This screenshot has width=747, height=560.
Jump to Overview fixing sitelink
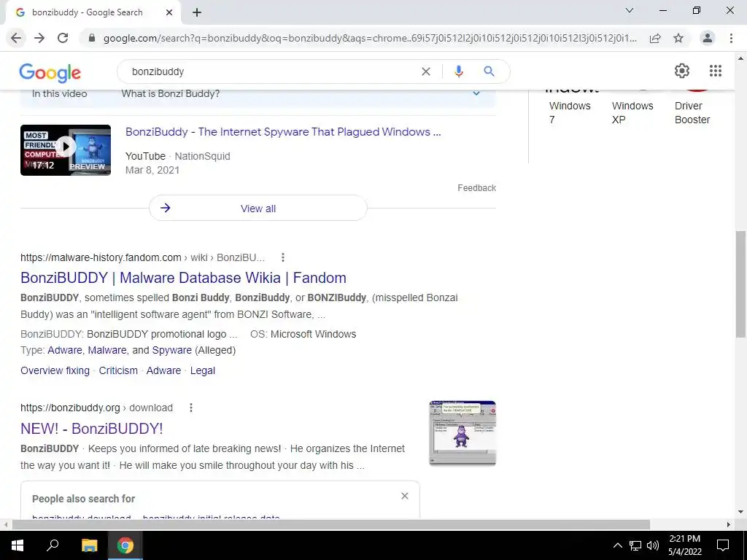(55, 370)
